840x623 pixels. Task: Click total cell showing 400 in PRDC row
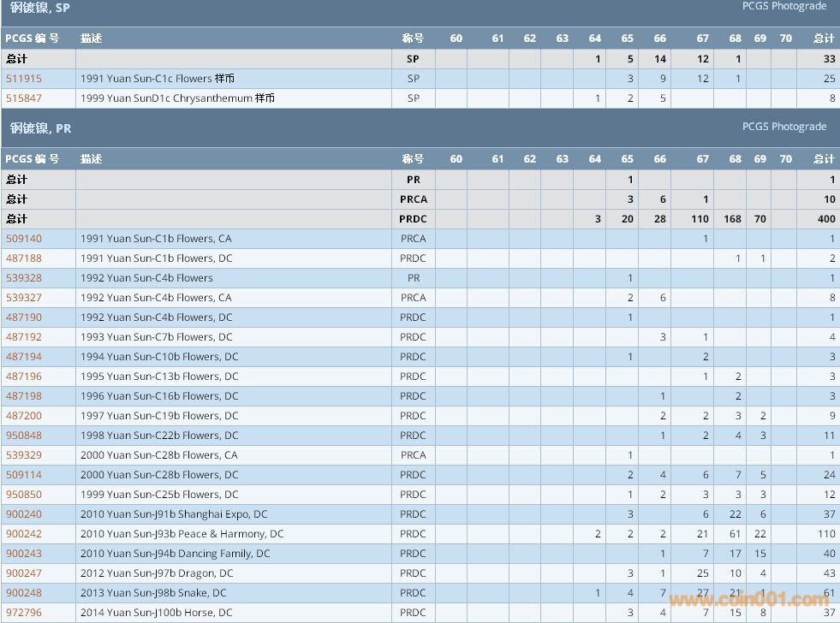[825, 219]
